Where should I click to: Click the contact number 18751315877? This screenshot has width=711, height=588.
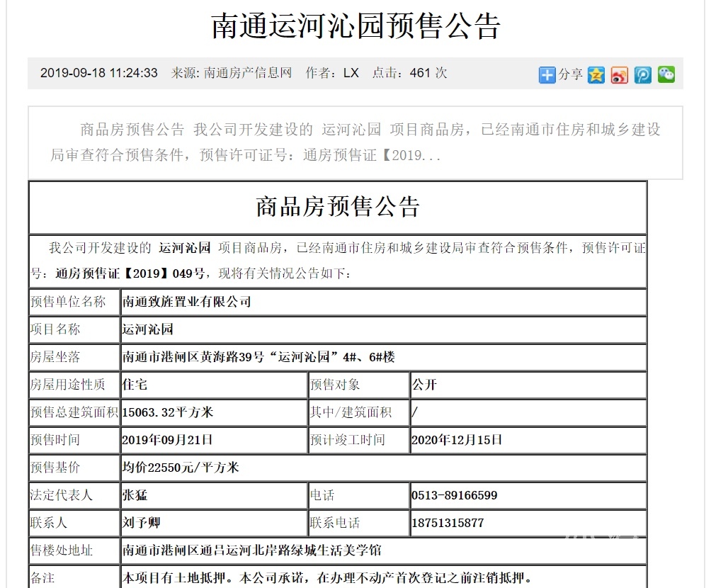[x=448, y=523]
